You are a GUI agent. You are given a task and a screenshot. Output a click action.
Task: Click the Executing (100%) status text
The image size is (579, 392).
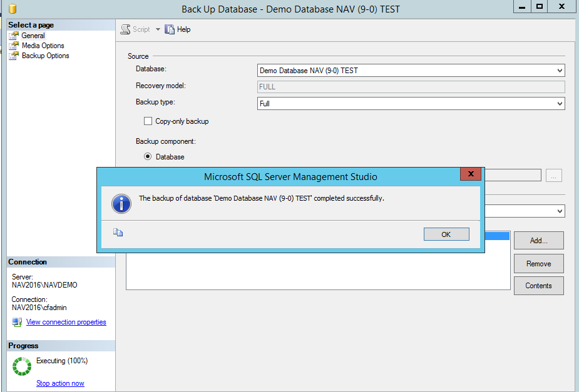[62, 361]
